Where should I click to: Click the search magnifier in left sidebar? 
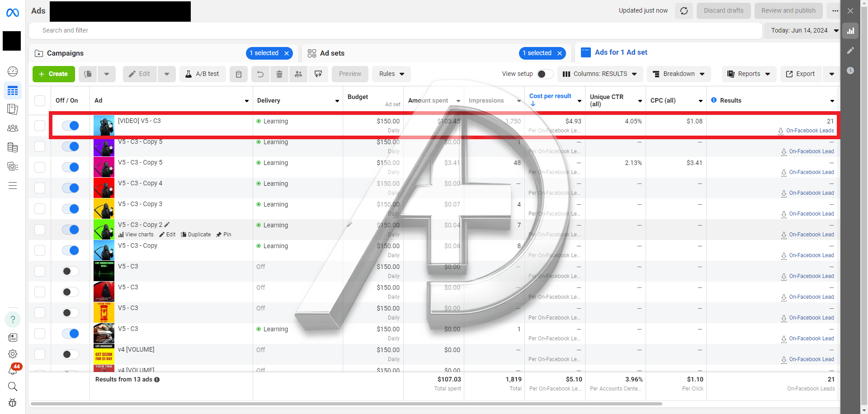(13, 386)
